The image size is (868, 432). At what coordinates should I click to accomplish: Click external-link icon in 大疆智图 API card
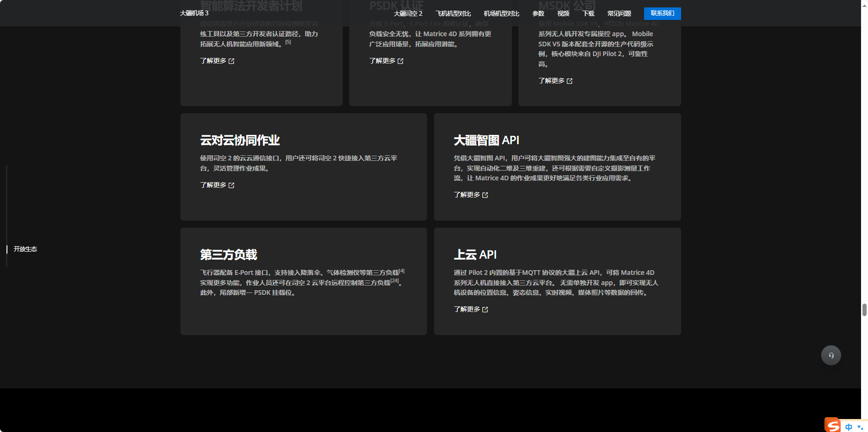(x=485, y=195)
